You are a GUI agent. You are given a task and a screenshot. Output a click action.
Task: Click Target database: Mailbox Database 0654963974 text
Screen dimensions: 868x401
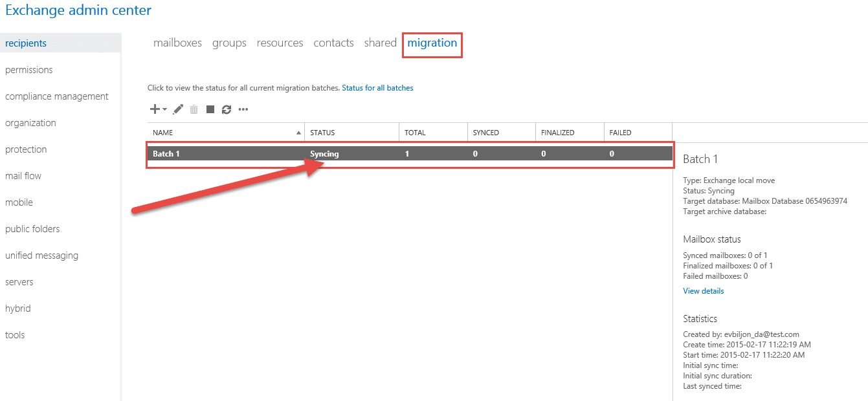point(765,201)
